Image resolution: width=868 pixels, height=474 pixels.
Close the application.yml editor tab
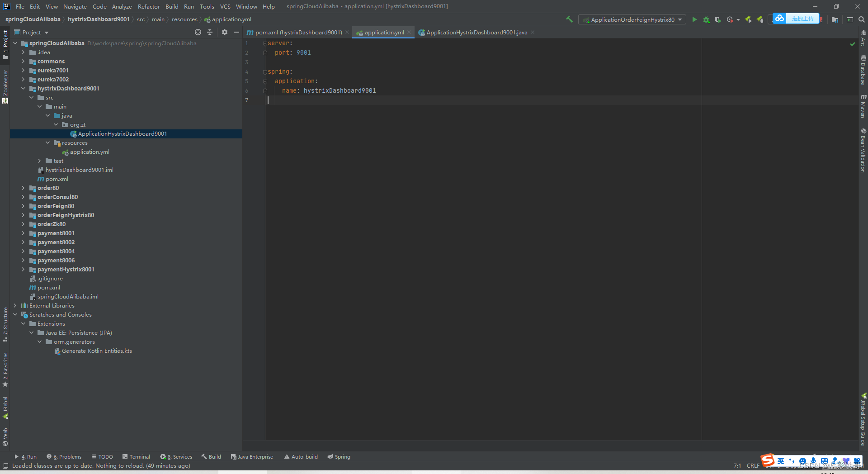click(x=409, y=32)
